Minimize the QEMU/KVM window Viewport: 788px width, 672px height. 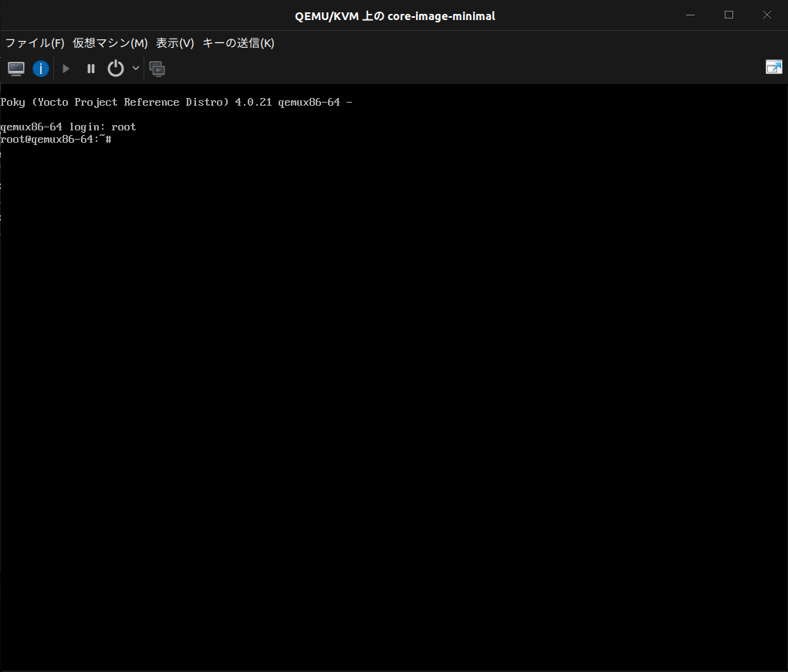(x=691, y=15)
